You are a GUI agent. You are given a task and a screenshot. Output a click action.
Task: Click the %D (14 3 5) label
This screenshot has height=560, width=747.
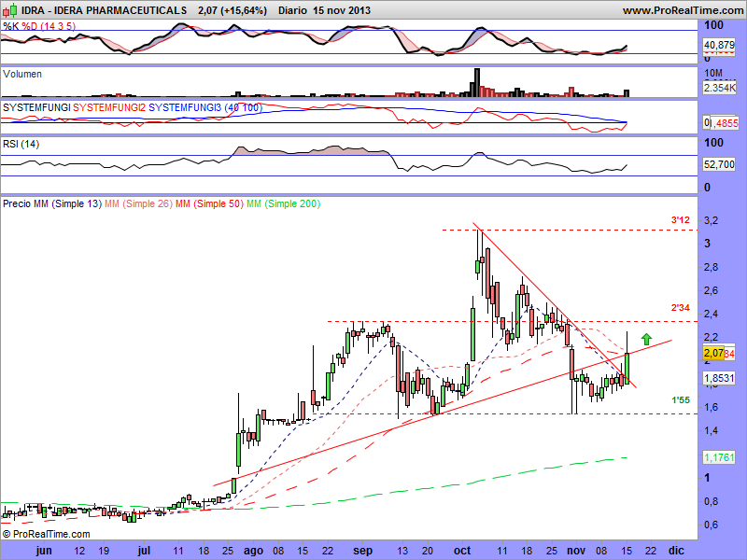[x=49, y=26]
